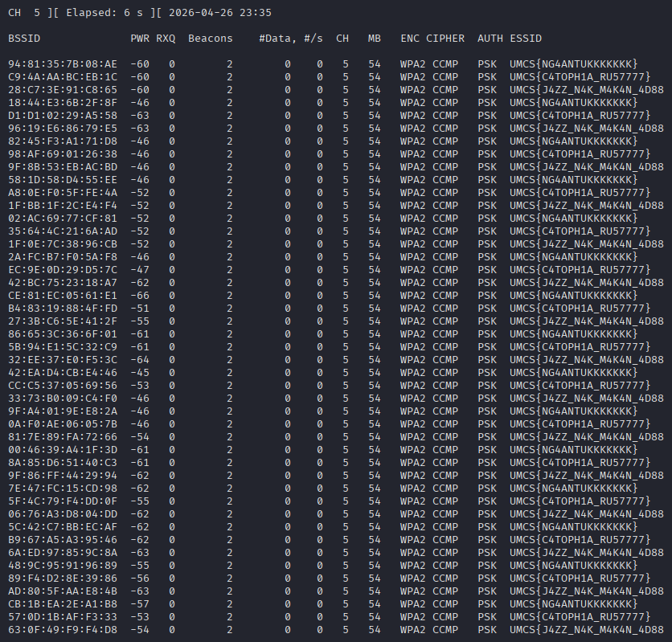Select BSSID 63:0F:49:F9:F4:D8
The height and width of the screenshot is (642, 672).
click(63, 630)
